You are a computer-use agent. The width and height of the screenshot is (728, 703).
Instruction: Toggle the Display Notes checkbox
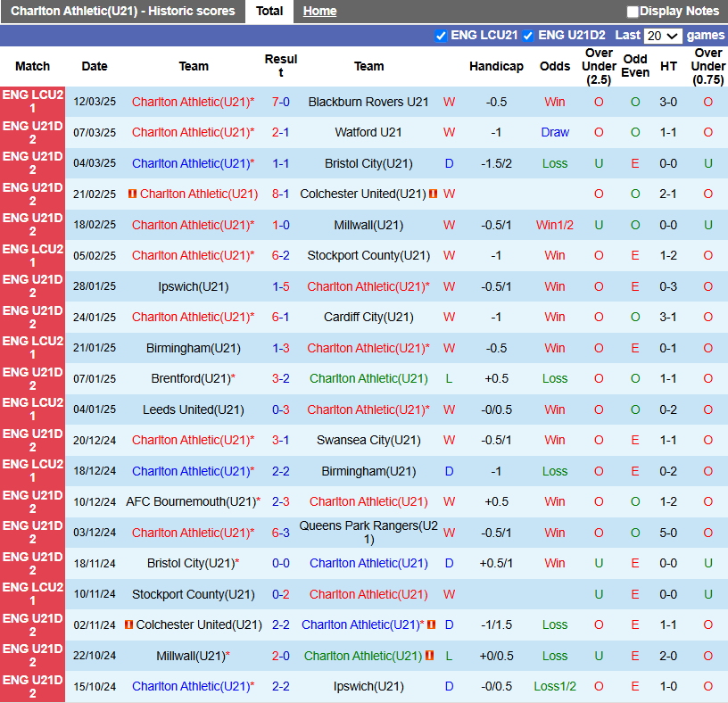click(632, 12)
